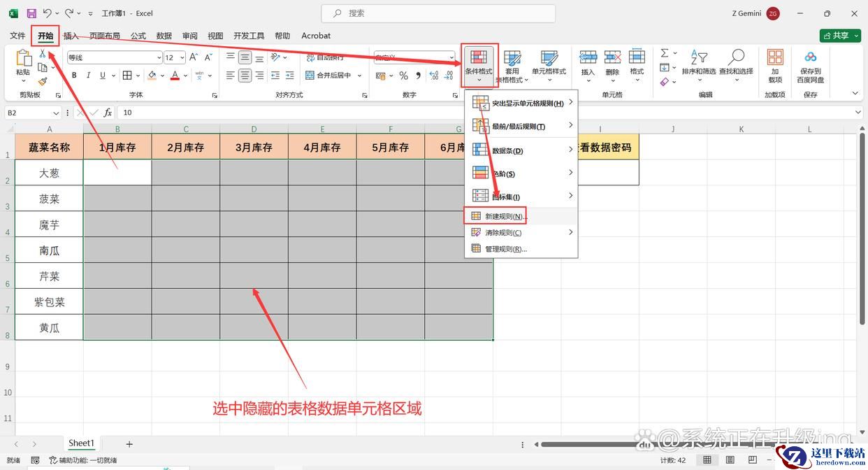Click the Paste clipboard icon
The height and width of the screenshot is (470, 868).
[x=23, y=59]
